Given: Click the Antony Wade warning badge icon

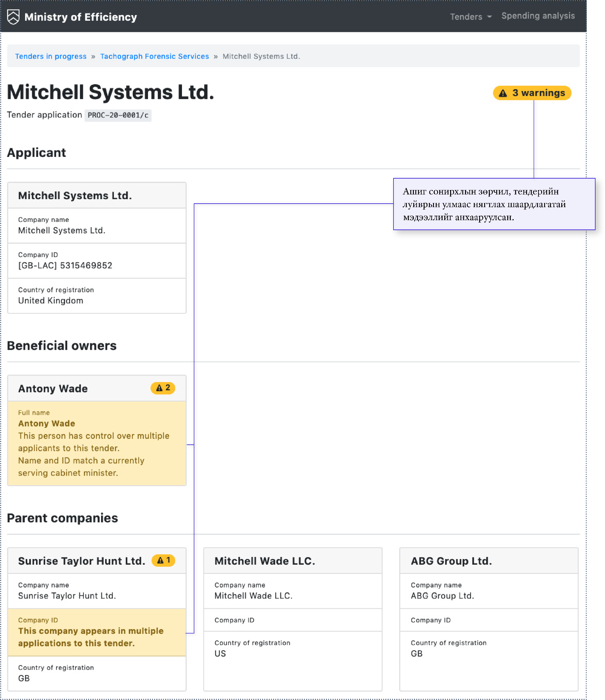Looking at the screenshot, I should point(160,388).
